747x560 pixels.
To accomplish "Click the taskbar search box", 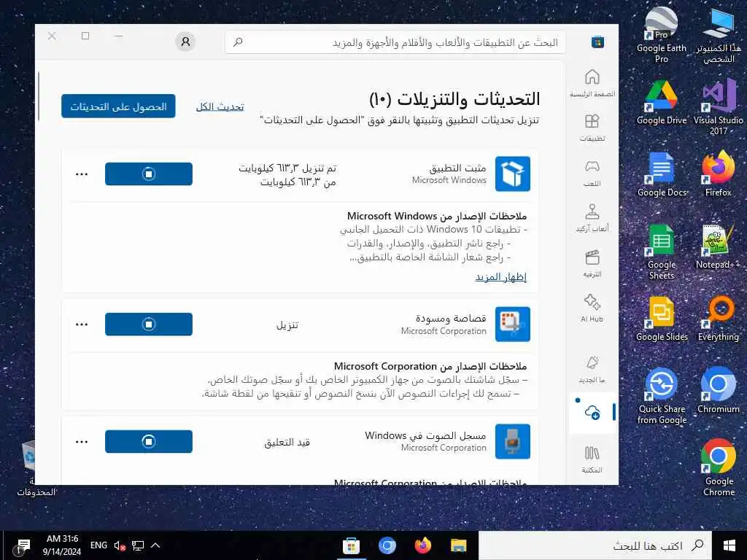I will (x=596, y=545).
